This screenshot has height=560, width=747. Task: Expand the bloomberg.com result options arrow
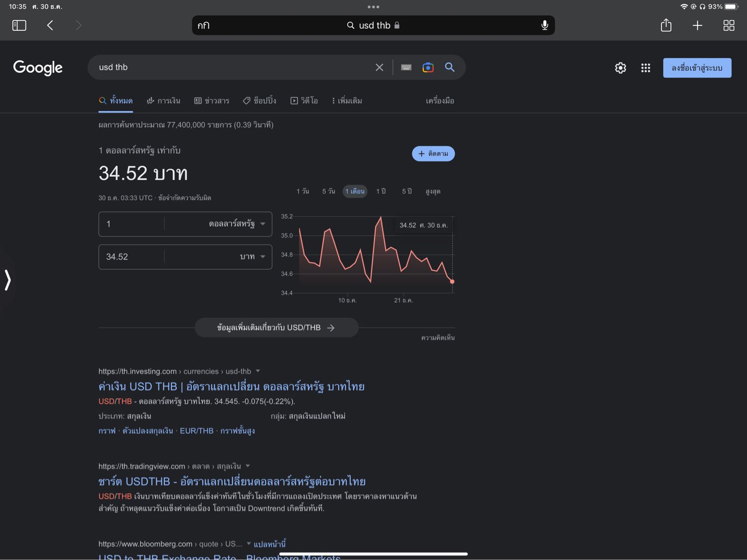[x=249, y=544]
